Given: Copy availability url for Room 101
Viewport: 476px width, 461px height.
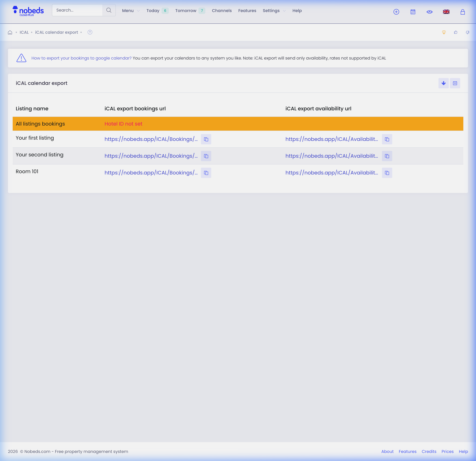Looking at the screenshot, I should click(387, 173).
